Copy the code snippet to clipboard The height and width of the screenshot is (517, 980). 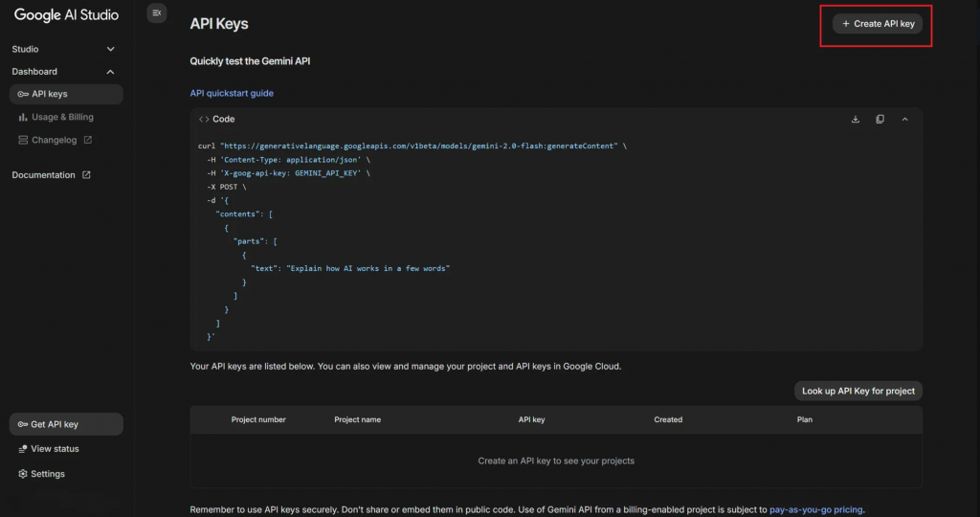[x=880, y=119]
